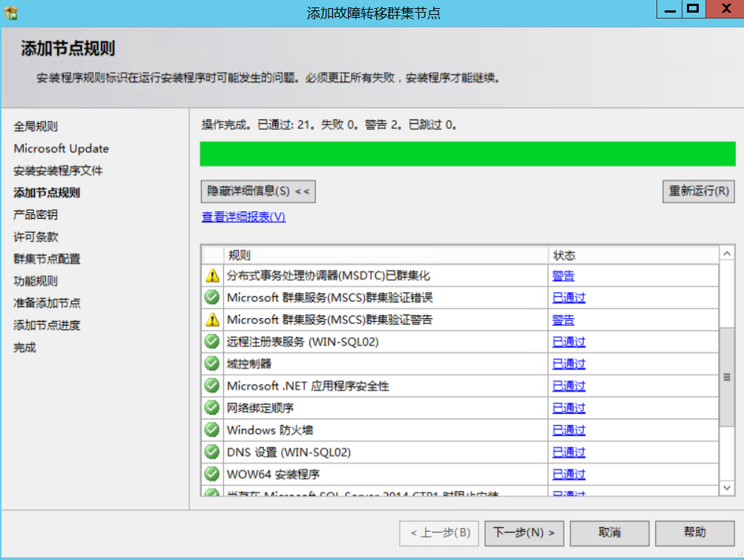The width and height of the screenshot is (744, 560).
Task: Click rule text 分布式事务处理协调器(MSDTC)已群集化
Action: pyautogui.click(x=329, y=276)
